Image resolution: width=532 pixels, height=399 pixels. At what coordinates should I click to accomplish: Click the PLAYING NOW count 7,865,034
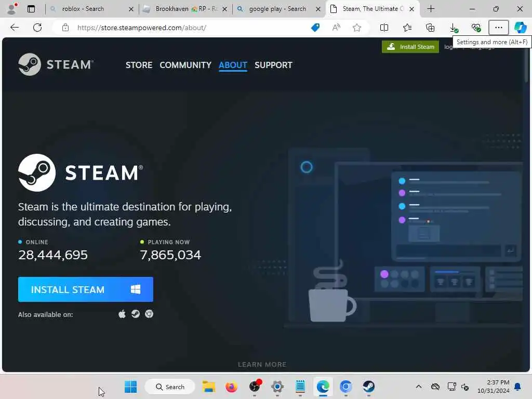(170, 255)
